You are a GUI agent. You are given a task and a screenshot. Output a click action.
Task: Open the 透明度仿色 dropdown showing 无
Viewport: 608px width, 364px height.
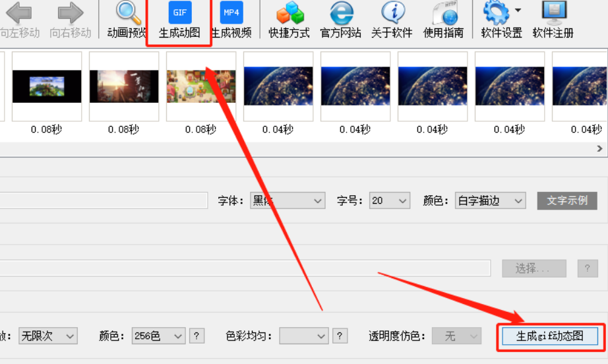(457, 336)
